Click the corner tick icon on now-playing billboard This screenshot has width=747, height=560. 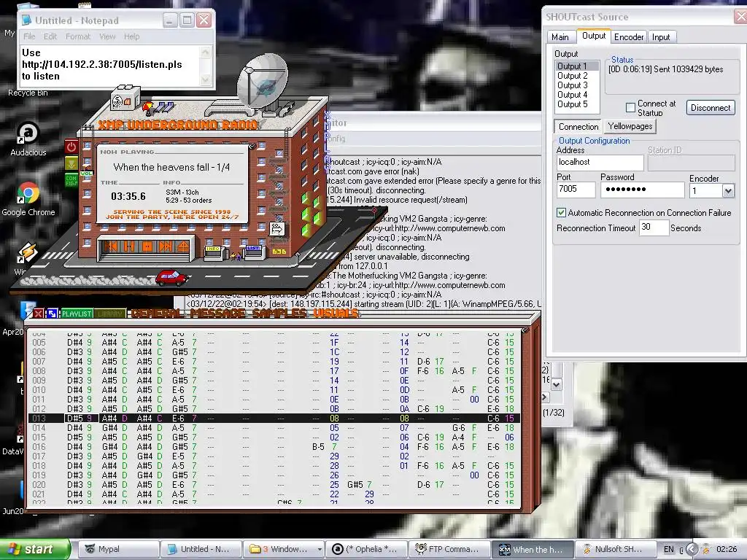tap(252, 146)
